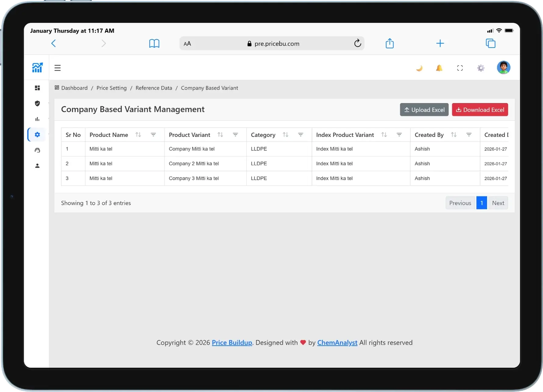Image resolution: width=543 pixels, height=392 pixels.
Task: Toggle dark mode with the moon icon
Action: click(419, 68)
